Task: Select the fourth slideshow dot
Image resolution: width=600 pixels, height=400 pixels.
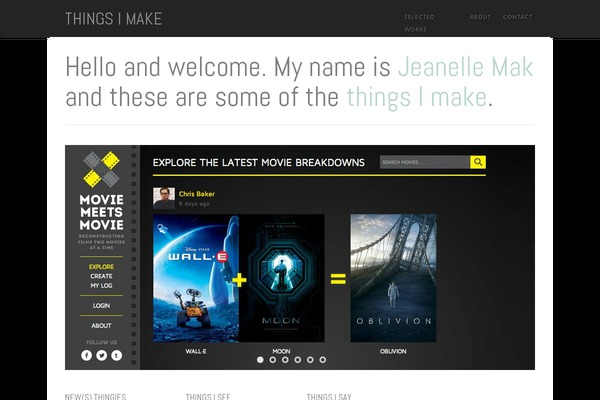Action: pyautogui.click(x=298, y=360)
